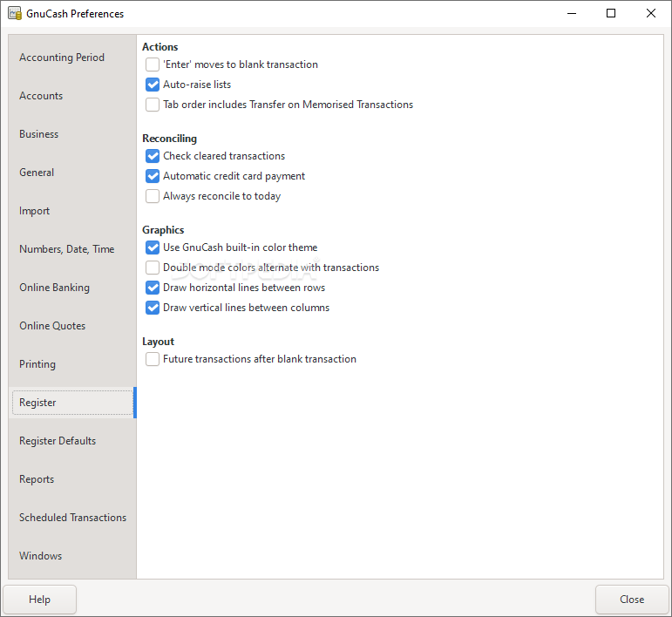Click the Layout section heading
This screenshot has width=672, height=617.
158,342
